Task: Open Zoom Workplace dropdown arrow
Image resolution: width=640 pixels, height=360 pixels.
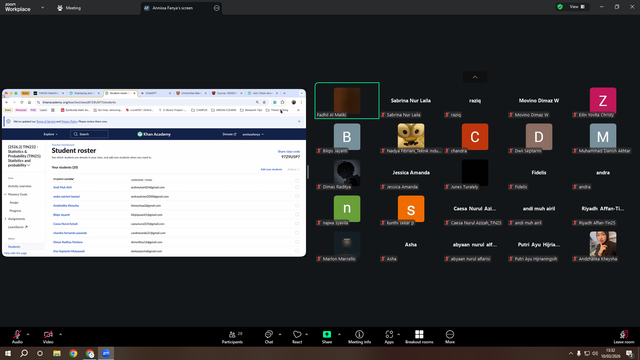Action: 42,7
